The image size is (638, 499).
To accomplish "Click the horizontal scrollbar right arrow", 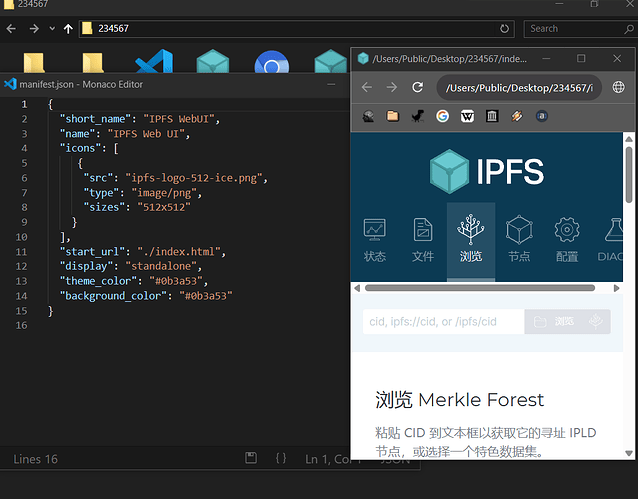I will pos(616,288).
